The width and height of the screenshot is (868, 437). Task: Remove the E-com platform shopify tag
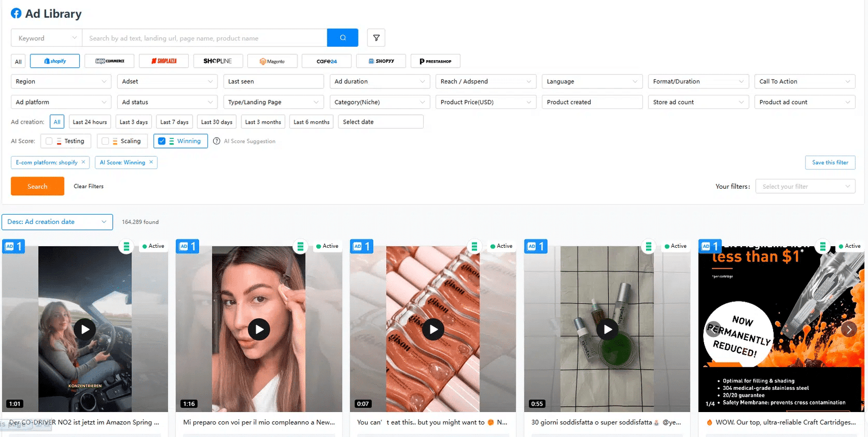[83, 162]
